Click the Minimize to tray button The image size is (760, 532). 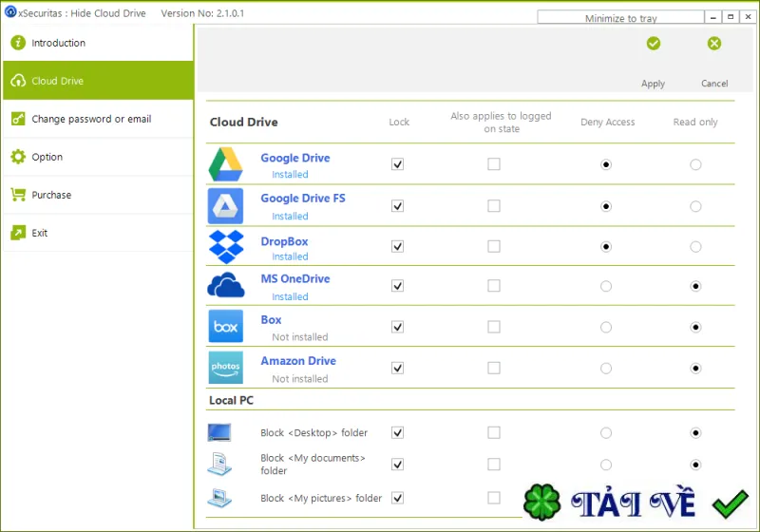pyautogui.click(x=620, y=18)
